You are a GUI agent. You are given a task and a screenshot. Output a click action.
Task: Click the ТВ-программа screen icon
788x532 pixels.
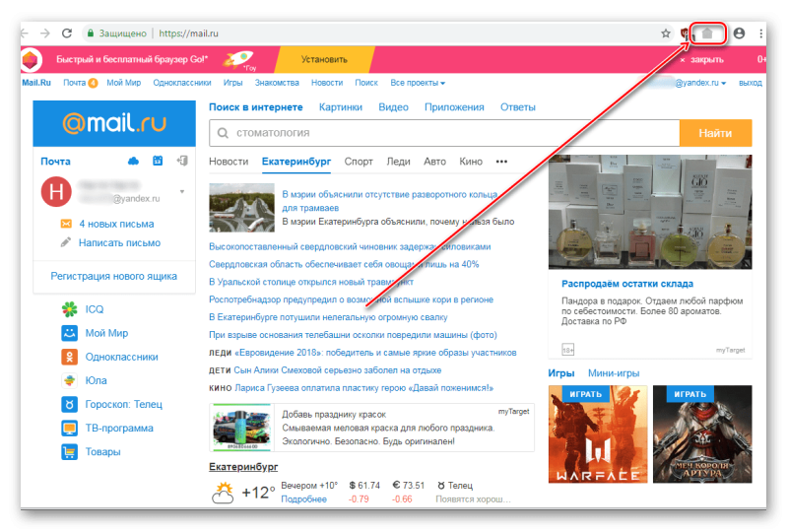click(x=69, y=428)
